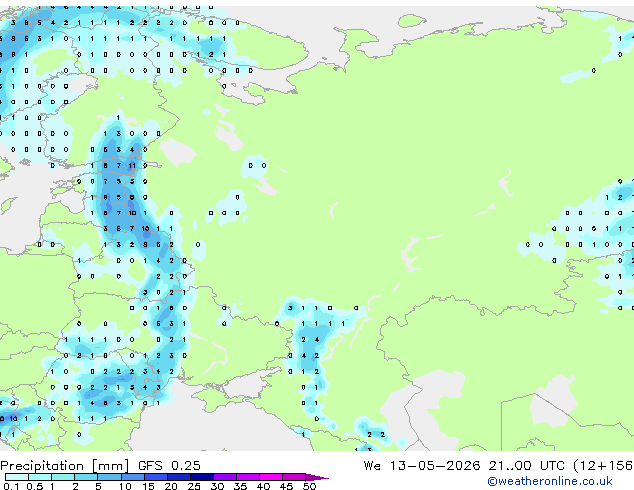Click the 'Precipitation [mm]' title text

(65, 466)
